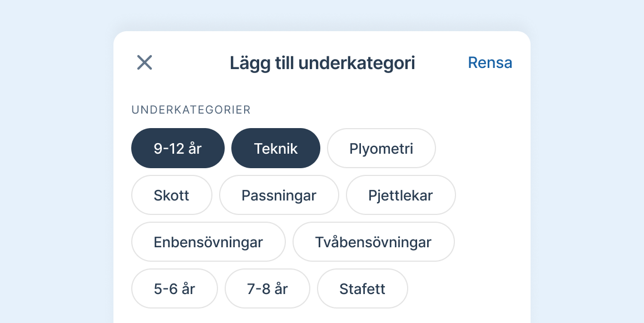
Task: Remove the dark highlighted Teknik selection
Action: 276,148
